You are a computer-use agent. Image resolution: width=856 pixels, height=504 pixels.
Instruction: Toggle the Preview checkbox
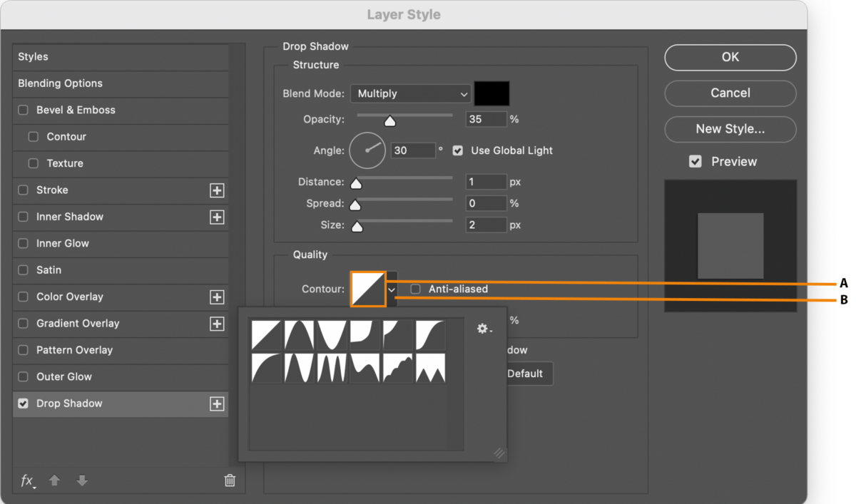(695, 161)
